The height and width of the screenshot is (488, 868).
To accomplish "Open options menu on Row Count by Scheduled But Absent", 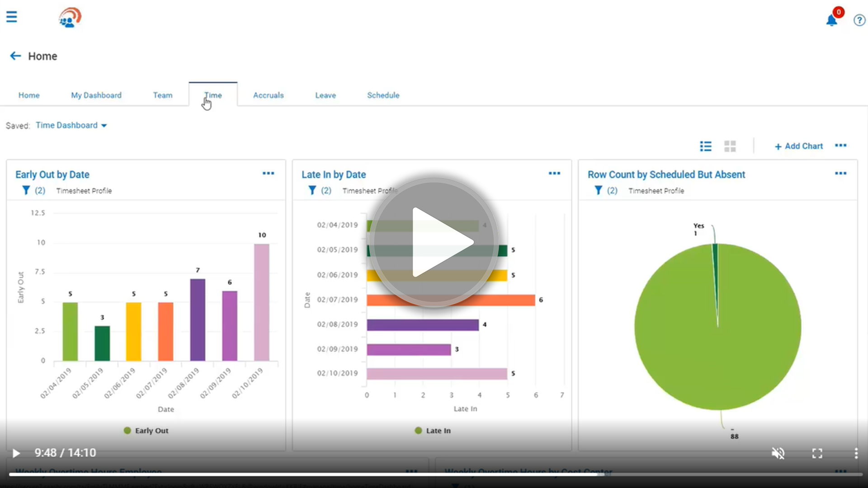I will [x=841, y=173].
